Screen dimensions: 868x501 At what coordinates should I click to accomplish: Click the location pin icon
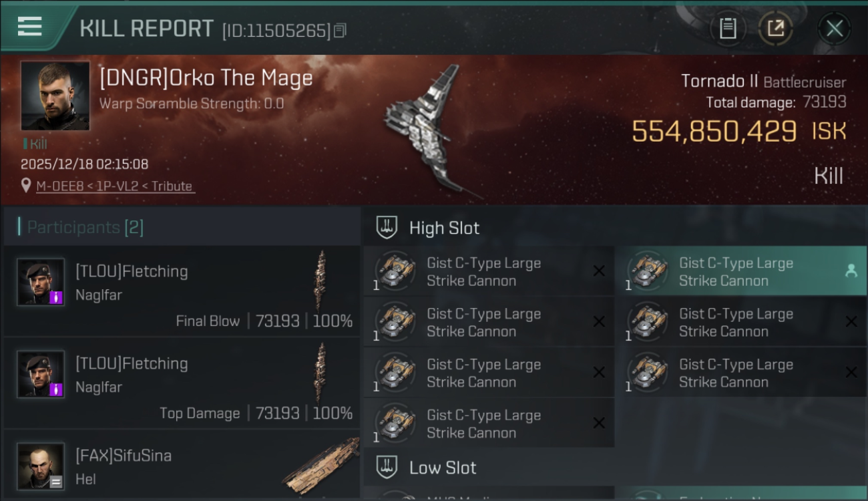(x=27, y=186)
